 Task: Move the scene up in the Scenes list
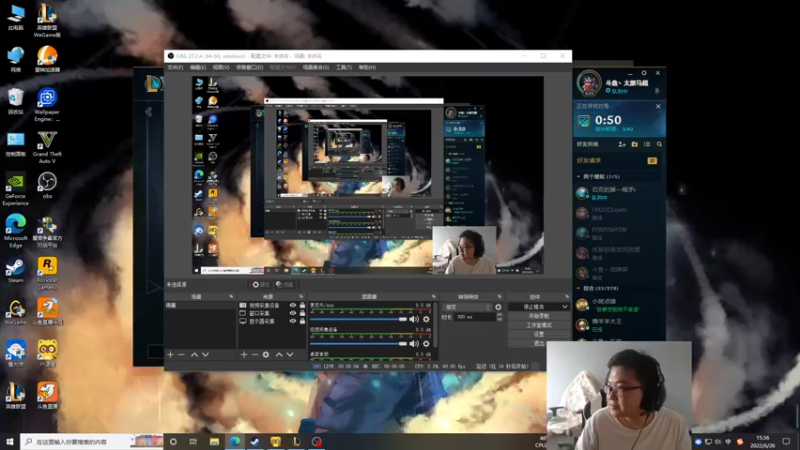tap(194, 355)
